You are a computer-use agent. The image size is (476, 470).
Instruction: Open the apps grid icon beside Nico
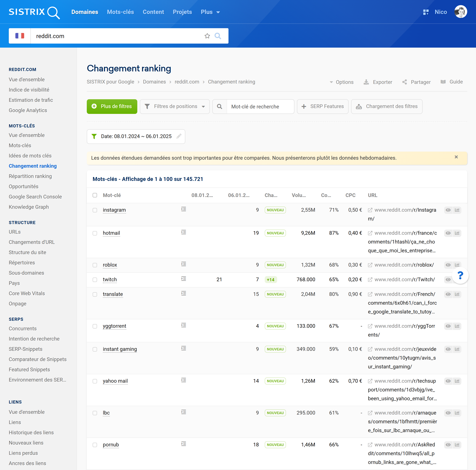pos(425,12)
